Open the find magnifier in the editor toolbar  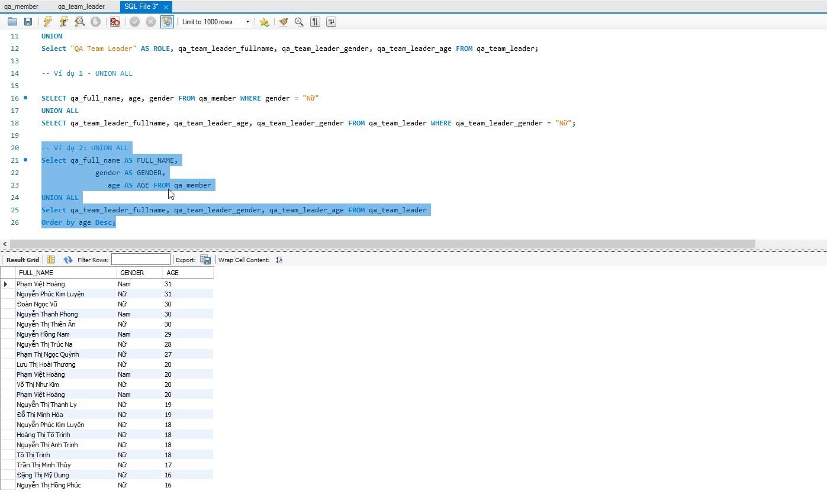pos(299,22)
